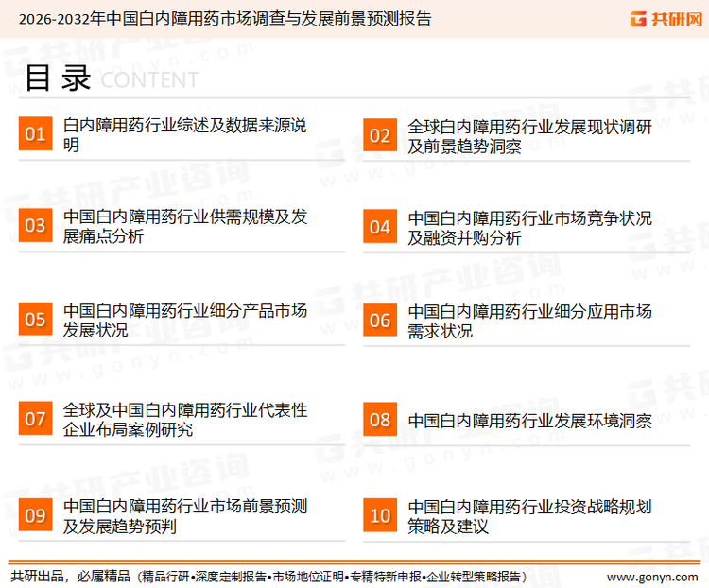Select chapter title 中国白内障用药行业细分产品市场发展状况
The width and height of the screenshot is (709, 588).
tap(185, 320)
